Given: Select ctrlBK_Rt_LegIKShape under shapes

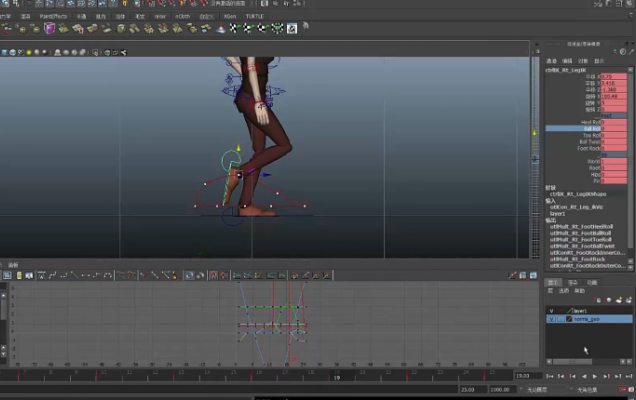Looking at the screenshot, I should pyautogui.click(x=579, y=193).
